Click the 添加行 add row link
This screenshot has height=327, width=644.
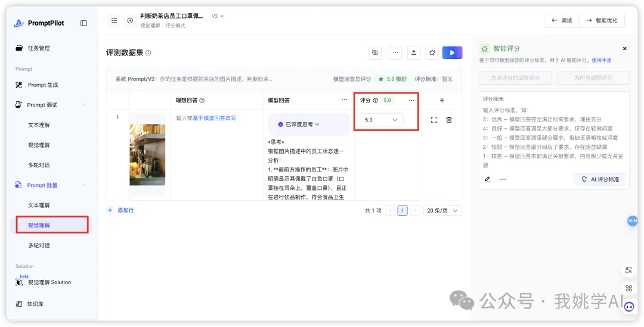121,210
